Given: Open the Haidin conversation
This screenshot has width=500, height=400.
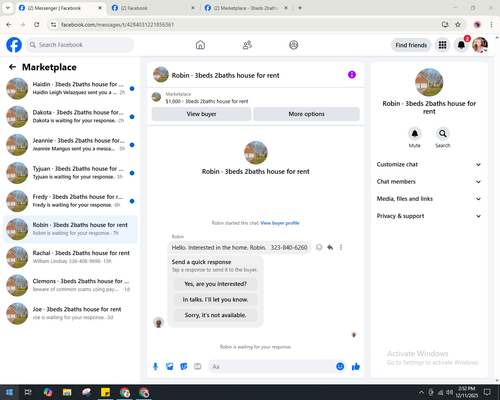Looking at the screenshot, I should [70, 88].
